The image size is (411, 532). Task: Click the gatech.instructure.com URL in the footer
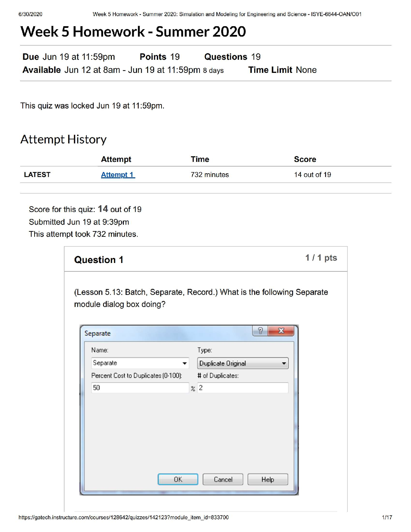click(x=124, y=518)
